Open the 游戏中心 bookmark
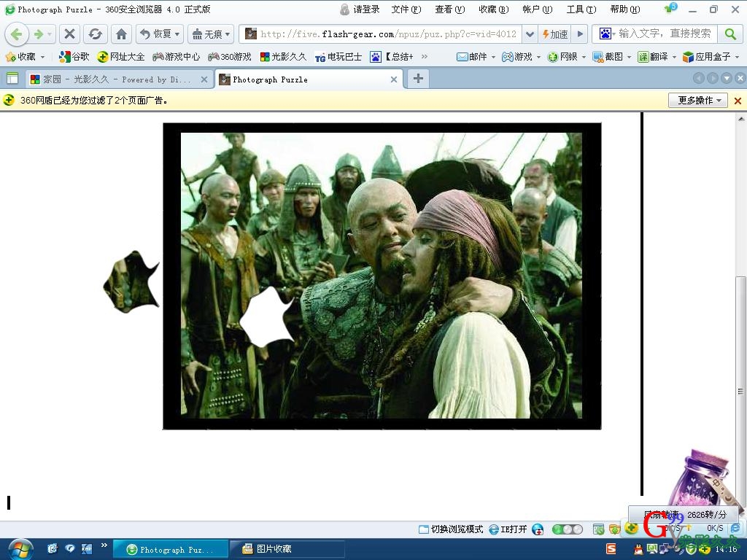 click(x=177, y=57)
